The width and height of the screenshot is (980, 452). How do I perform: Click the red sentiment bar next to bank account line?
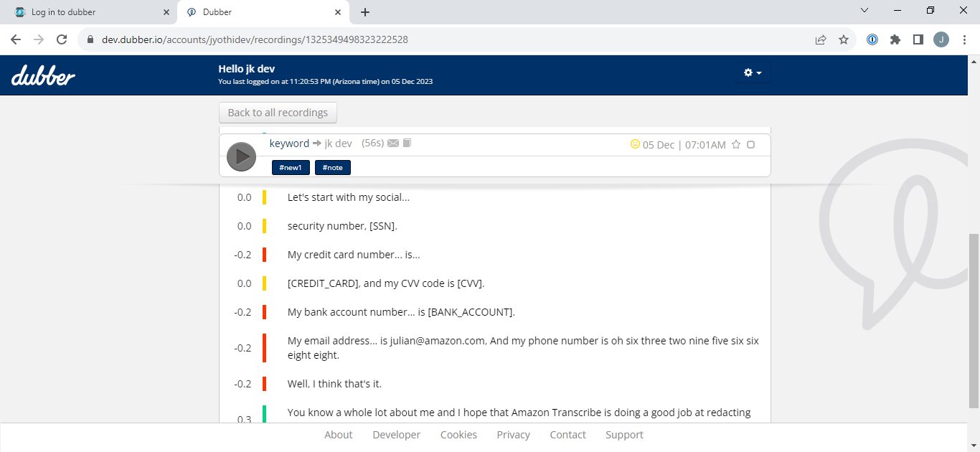click(264, 311)
